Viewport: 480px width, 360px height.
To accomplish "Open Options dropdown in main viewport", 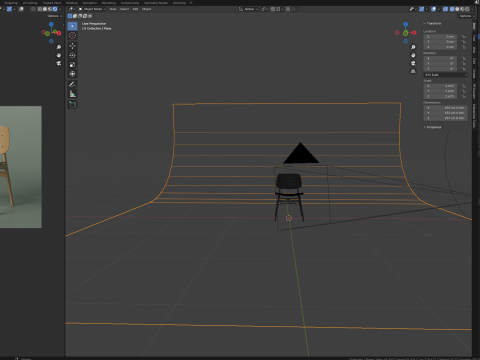I will [x=466, y=16].
